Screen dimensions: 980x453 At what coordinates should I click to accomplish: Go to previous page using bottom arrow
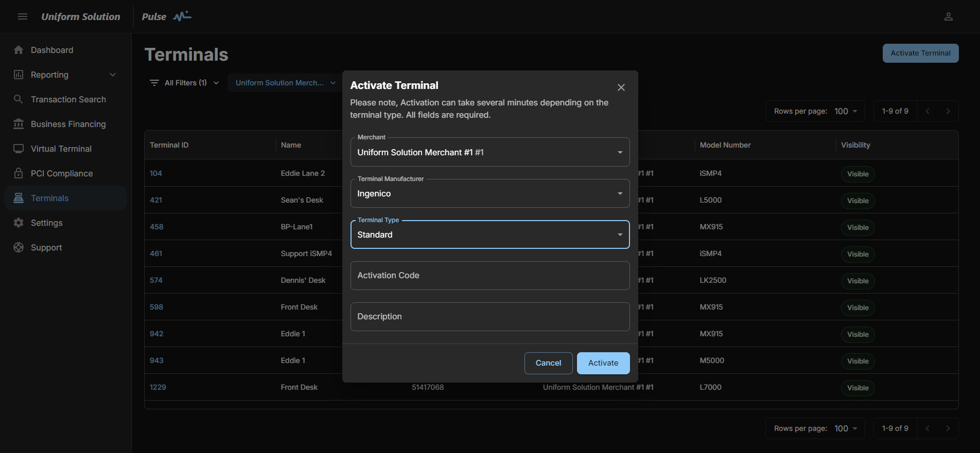pyautogui.click(x=927, y=428)
